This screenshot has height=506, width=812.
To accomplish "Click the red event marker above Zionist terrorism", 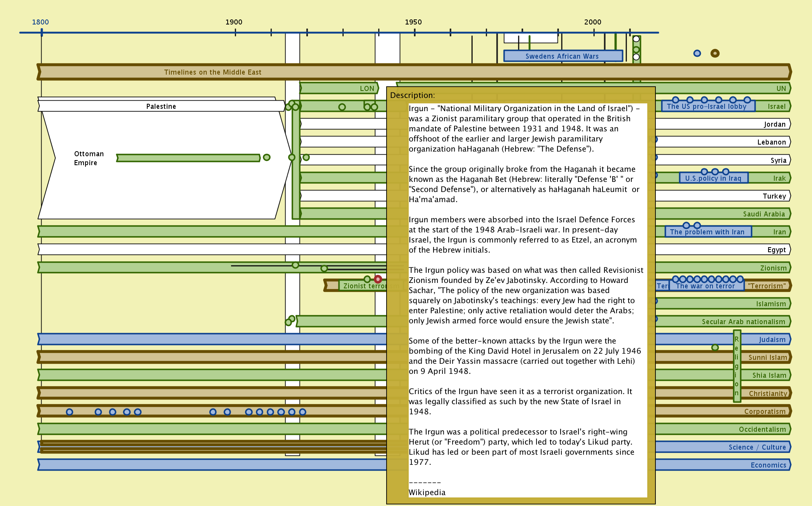I will (x=378, y=279).
